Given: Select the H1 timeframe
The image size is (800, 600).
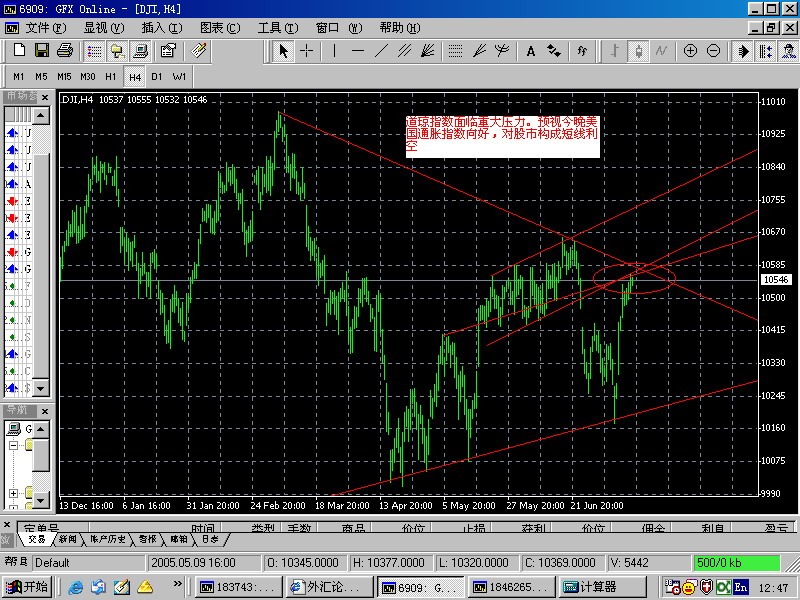Looking at the screenshot, I should click(x=111, y=77).
